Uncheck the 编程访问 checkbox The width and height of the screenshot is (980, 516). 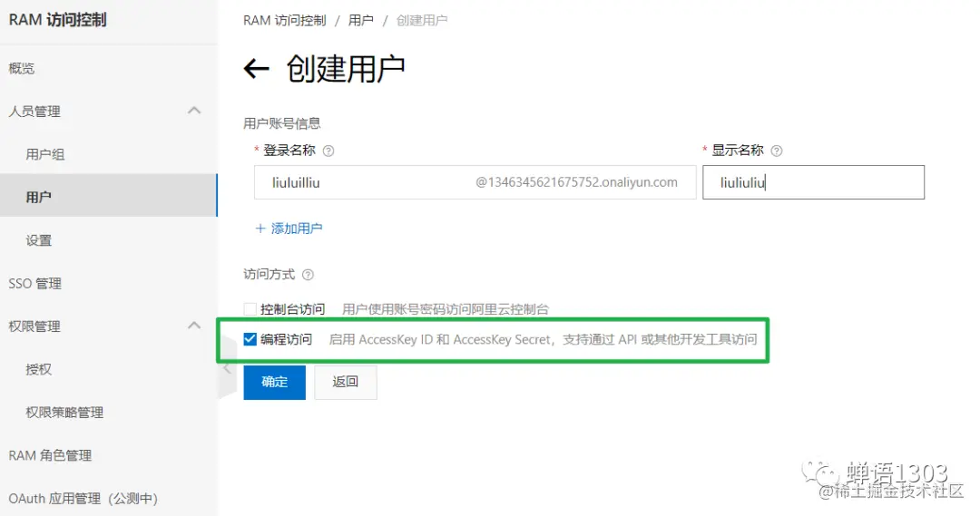tap(250, 339)
